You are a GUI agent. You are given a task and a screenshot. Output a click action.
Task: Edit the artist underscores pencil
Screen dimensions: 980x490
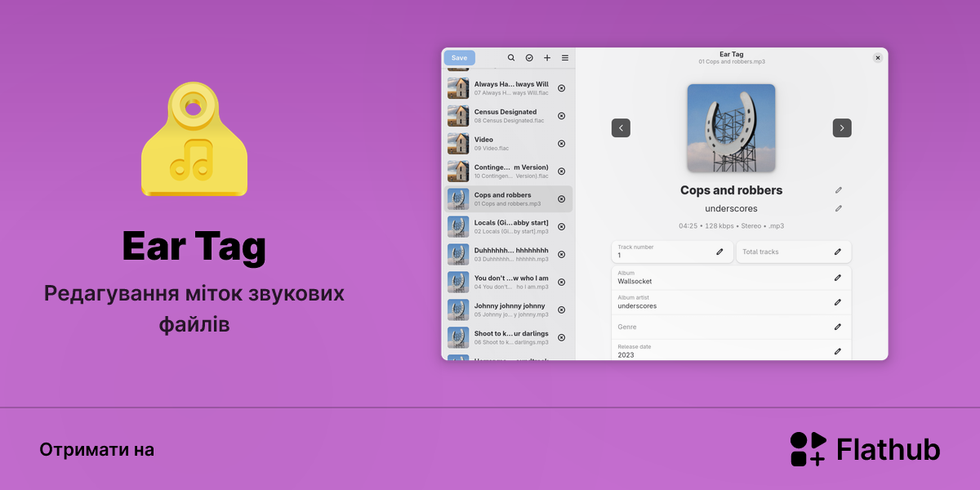point(838,208)
